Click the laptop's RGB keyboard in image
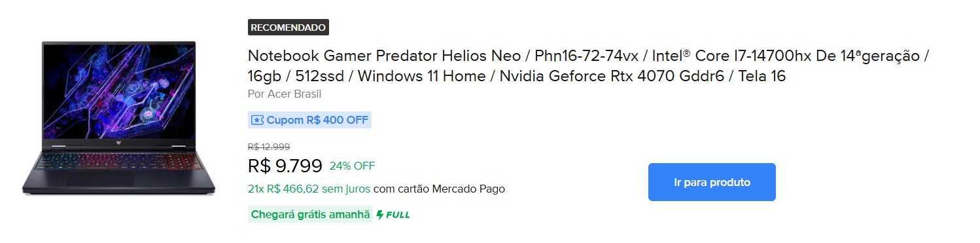This screenshot has height=243, width=980. coord(118,164)
